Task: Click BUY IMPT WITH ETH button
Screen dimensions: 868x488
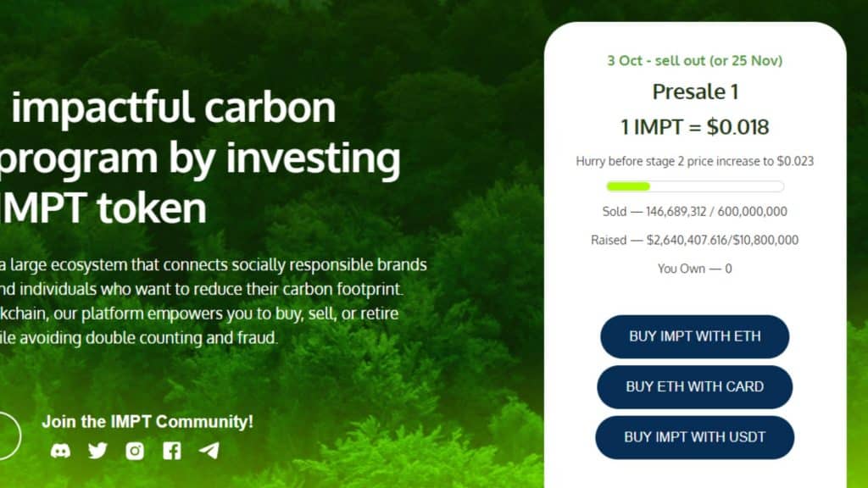Action: (695, 336)
